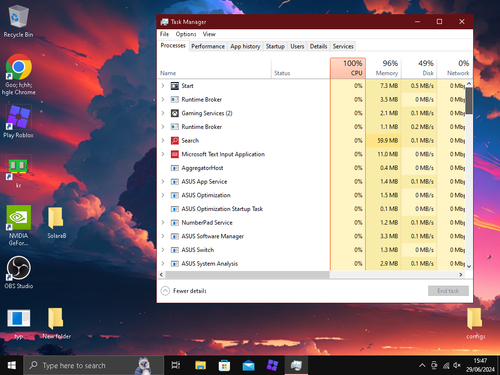Click the horizontal scrollbar left arrow
This screenshot has height=375, width=500.
point(162,275)
